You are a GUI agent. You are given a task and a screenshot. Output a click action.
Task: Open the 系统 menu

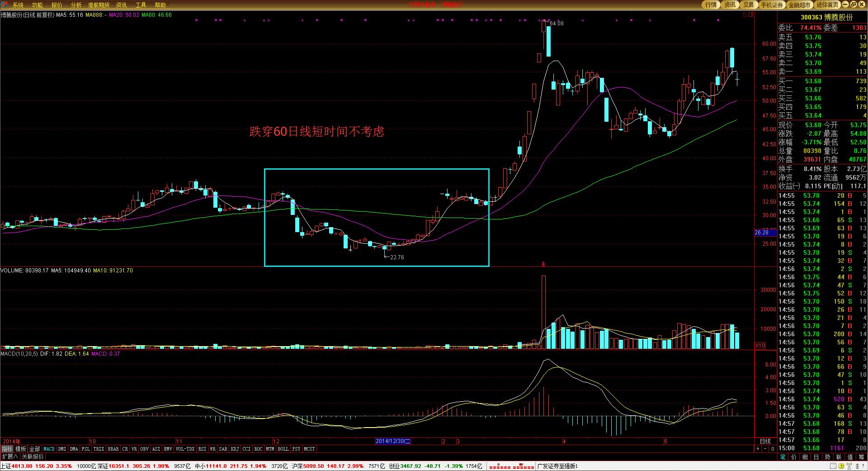pyautogui.click(x=18, y=5)
